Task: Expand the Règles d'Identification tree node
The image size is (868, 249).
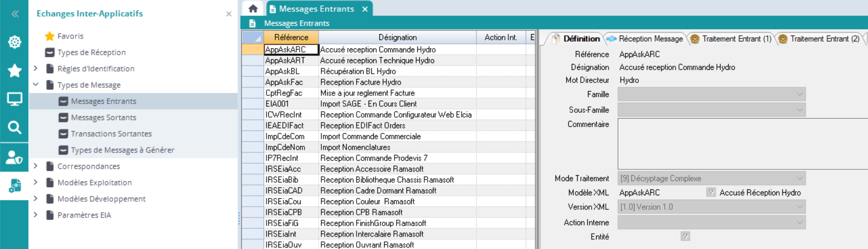Action: click(x=36, y=68)
